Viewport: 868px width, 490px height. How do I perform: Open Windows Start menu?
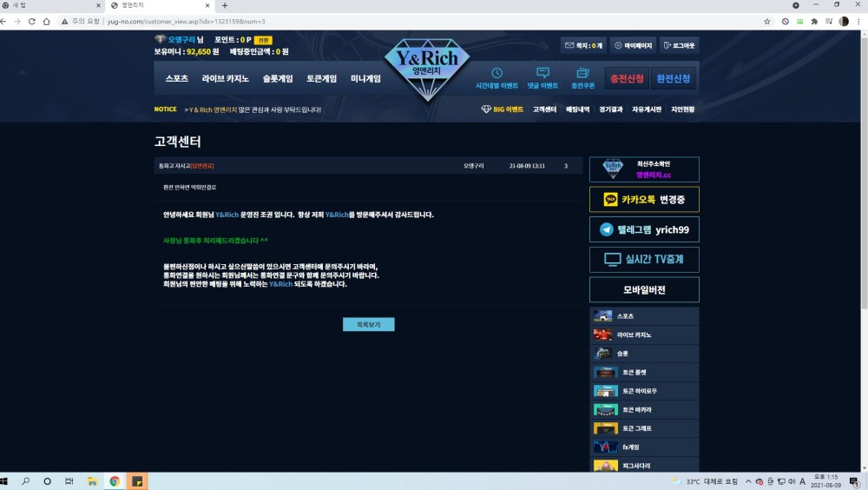pyautogui.click(x=4, y=481)
